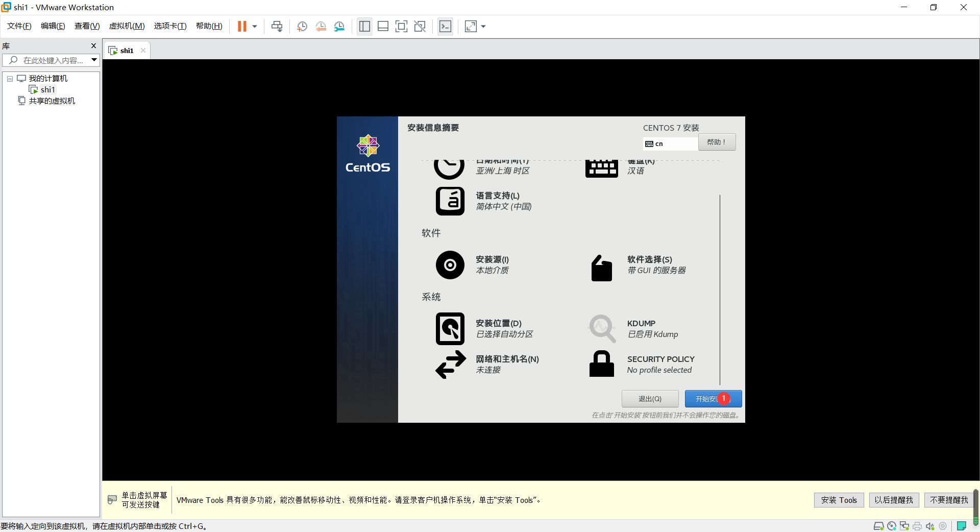Open the 帮助(H) menu
The width and height of the screenshot is (980, 532).
click(209, 26)
